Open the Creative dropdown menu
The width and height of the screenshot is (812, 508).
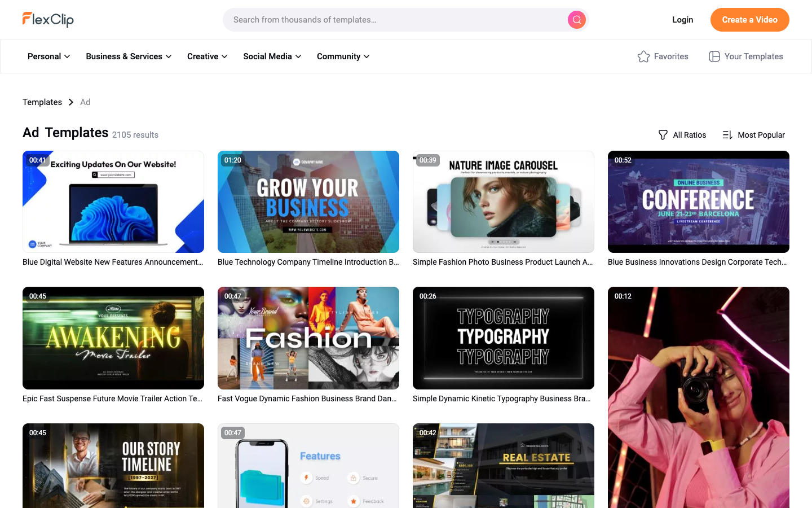click(x=208, y=56)
